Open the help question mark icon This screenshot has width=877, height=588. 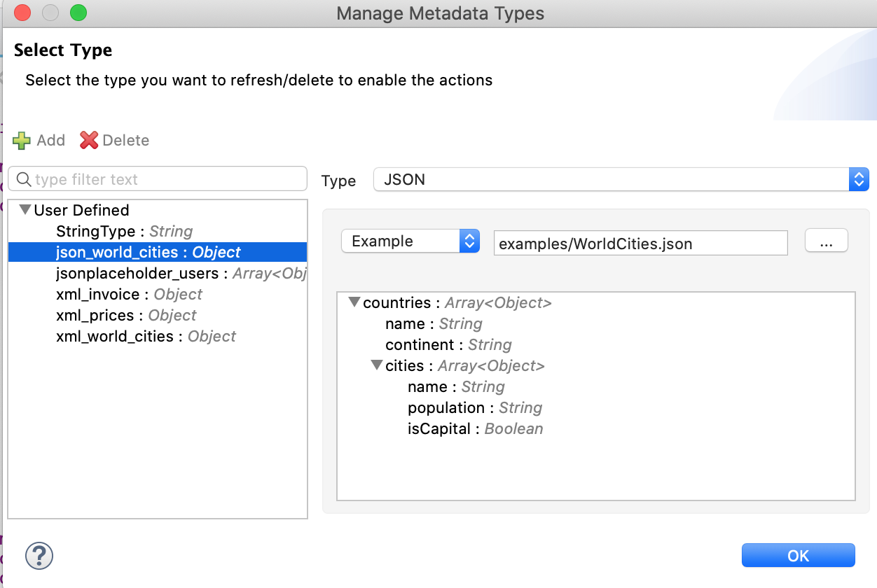[x=39, y=556]
